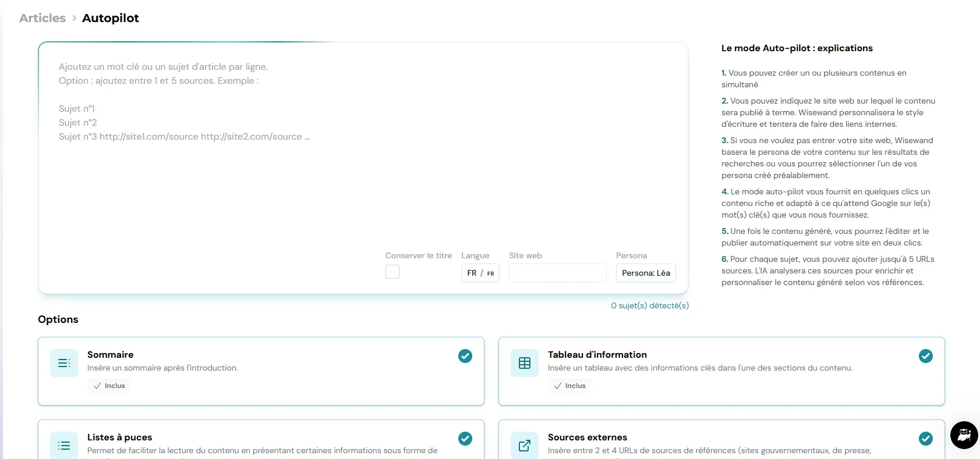Click the Tableau d'information grid icon
980x459 pixels.
pyautogui.click(x=525, y=363)
